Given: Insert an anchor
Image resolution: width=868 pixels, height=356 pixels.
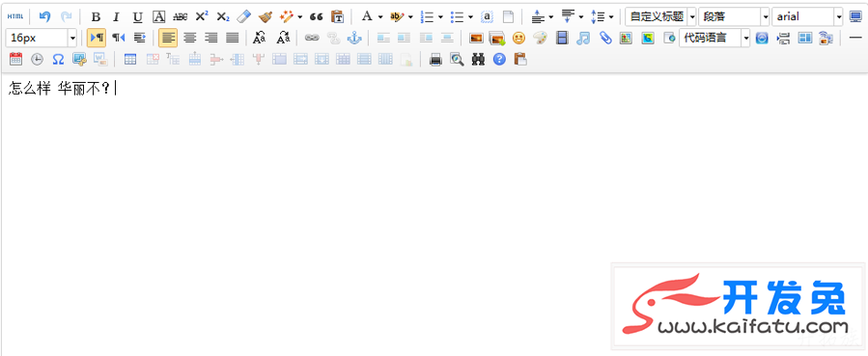Looking at the screenshot, I should coord(353,38).
